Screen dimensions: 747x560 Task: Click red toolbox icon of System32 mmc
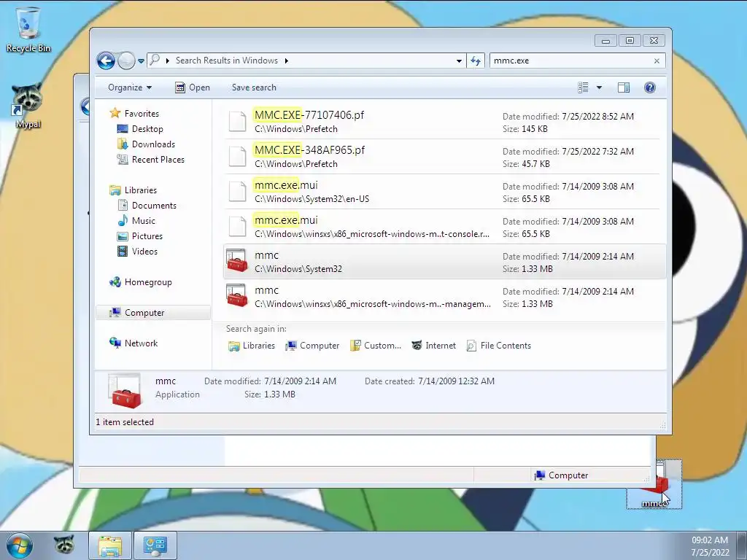tap(237, 261)
